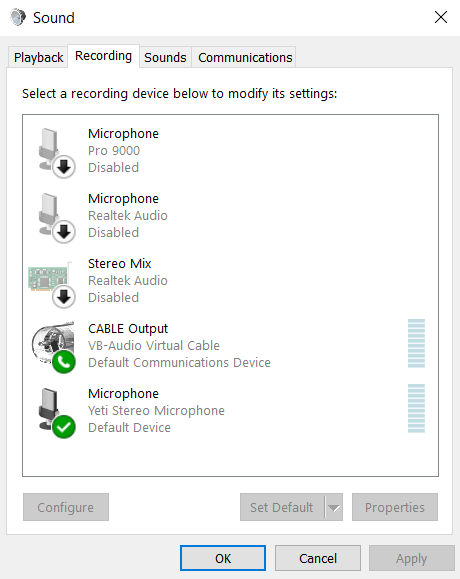The width and height of the screenshot is (460, 579).
Task: Click the OK button
Action: click(x=223, y=558)
